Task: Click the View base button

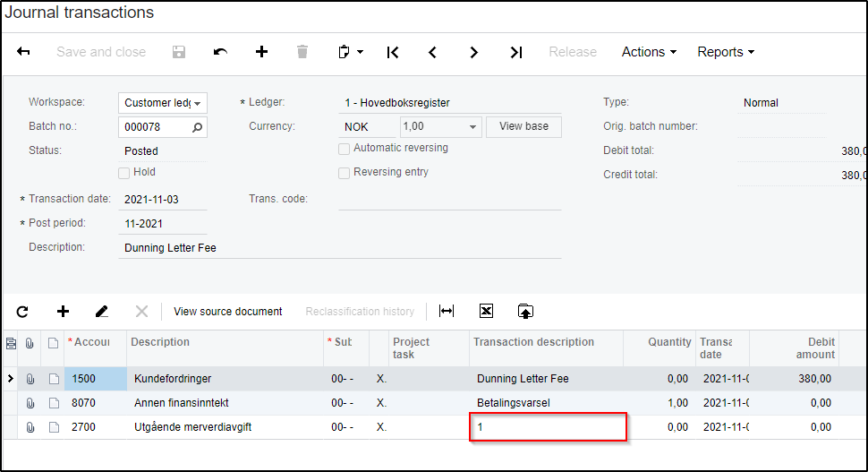Action: 523,126
